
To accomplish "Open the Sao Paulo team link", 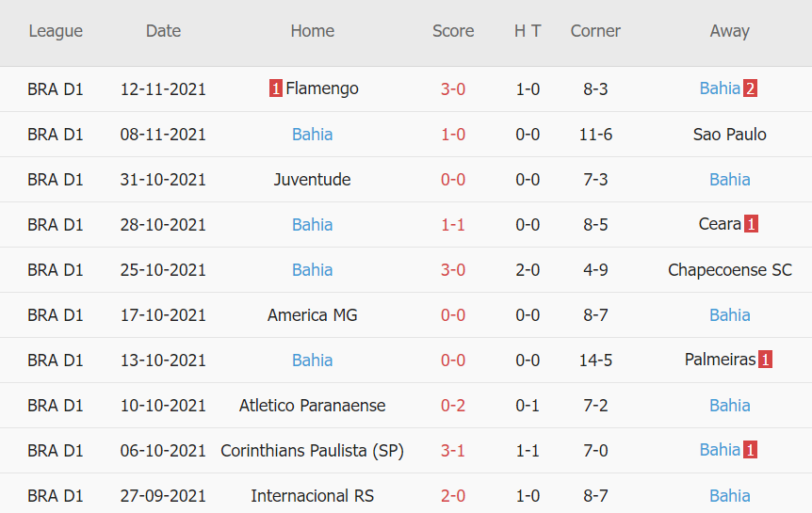I will 729,134.
